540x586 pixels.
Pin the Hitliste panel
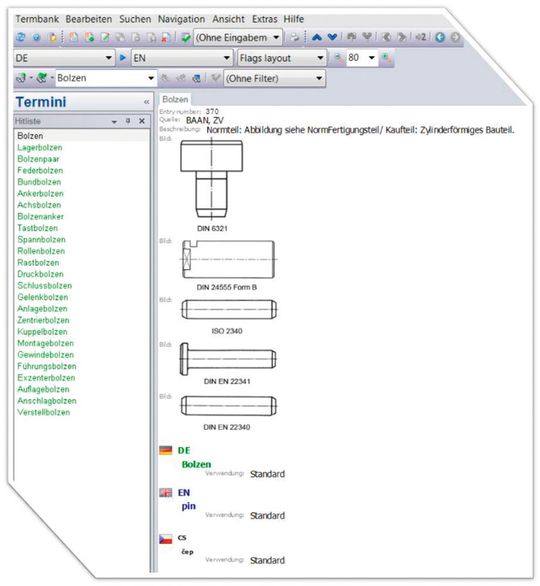click(128, 121)
